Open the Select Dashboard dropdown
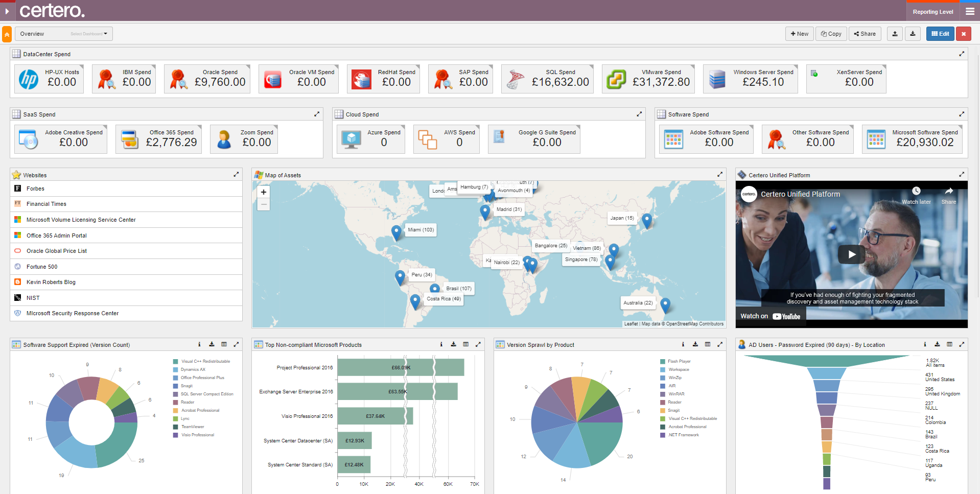This screenshot has height=494, width=980. pos(89,34)
